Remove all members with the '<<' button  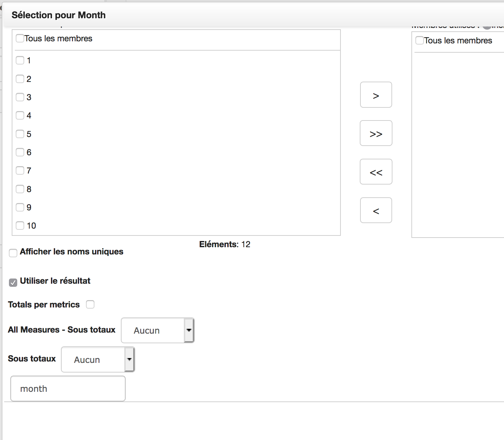376,172
